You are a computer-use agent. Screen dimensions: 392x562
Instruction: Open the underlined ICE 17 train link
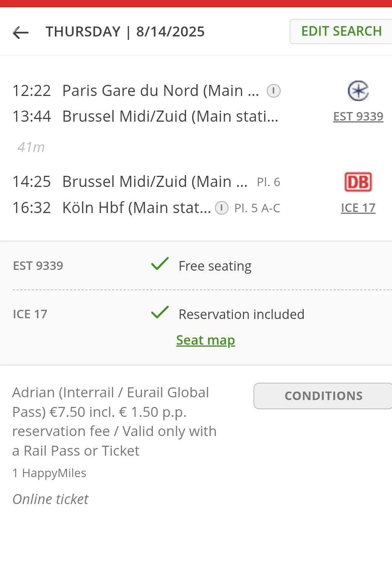coord(358,208)
